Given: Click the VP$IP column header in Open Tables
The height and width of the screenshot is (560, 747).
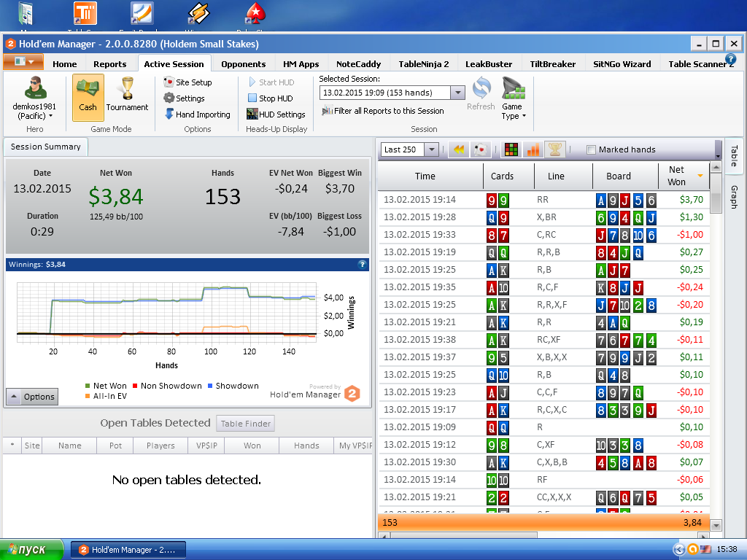Looking at the screenshot, I should click(x=206, y=446).
